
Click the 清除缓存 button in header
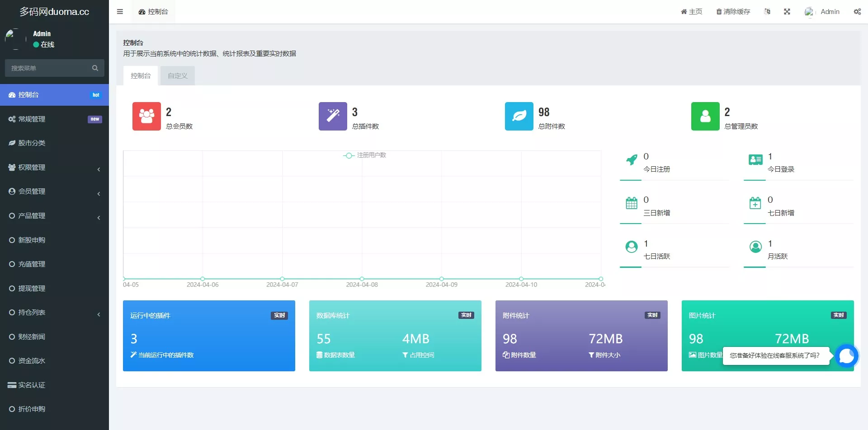tap(733, 12)
